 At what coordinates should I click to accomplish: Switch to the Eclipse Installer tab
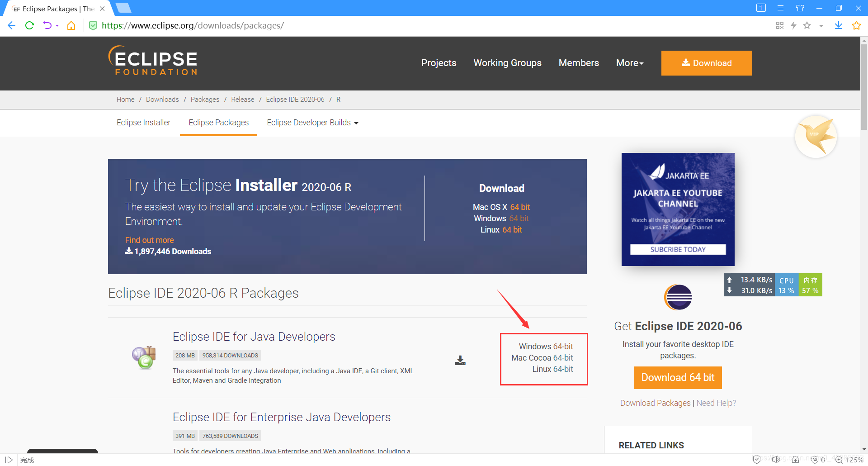point(143,123)
